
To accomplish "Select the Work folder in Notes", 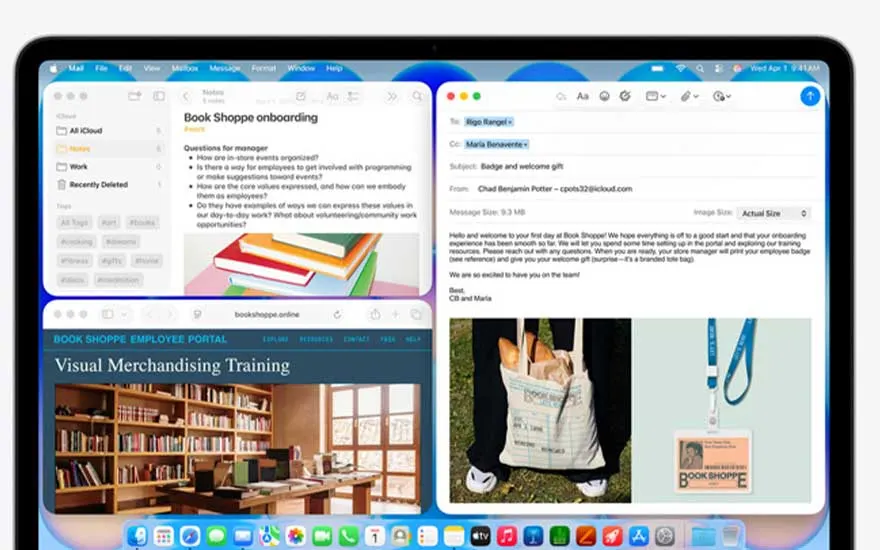I will click(109, 167).
